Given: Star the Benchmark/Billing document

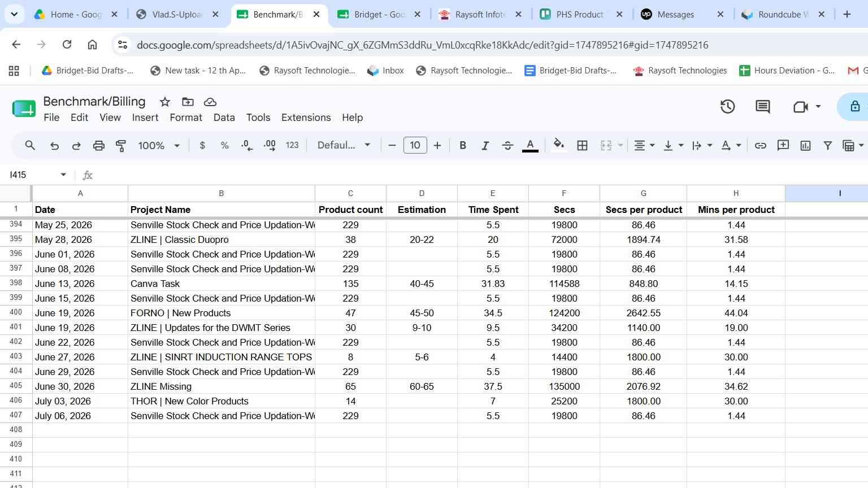Looking at the screenshot, I should click(165, 102).
